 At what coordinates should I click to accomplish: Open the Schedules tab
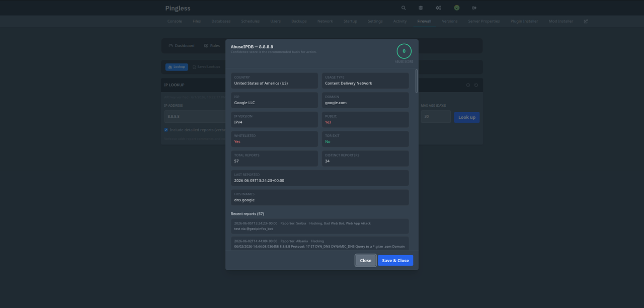(x=251, y=21)
